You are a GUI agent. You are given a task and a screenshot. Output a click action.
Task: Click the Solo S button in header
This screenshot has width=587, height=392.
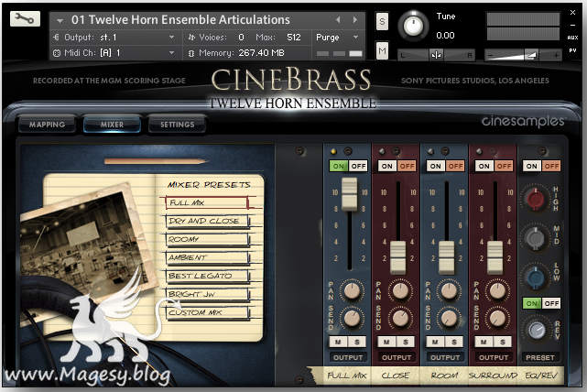[x=382, y=21]
